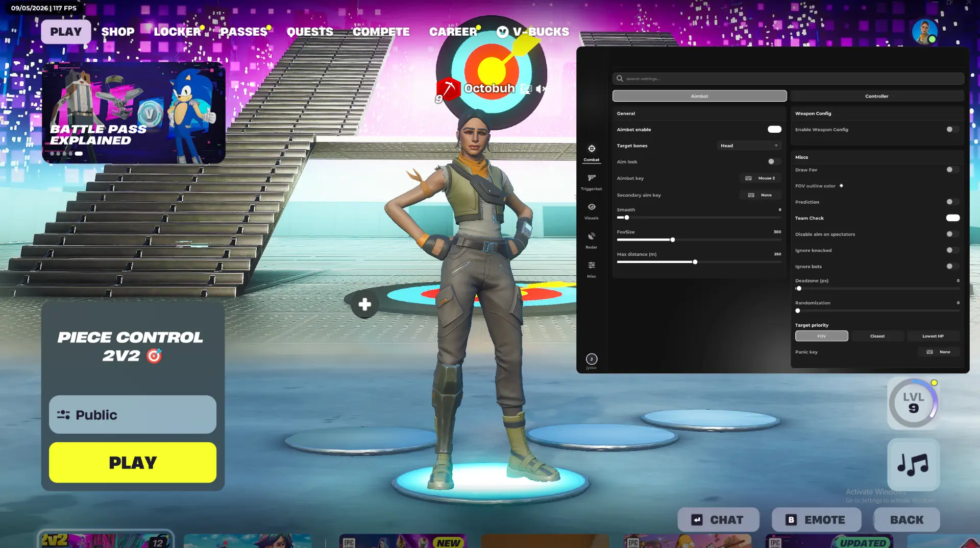The image size is (980, 548).
Task: Click the yellow PLAY button
Action: coord(133,463)
